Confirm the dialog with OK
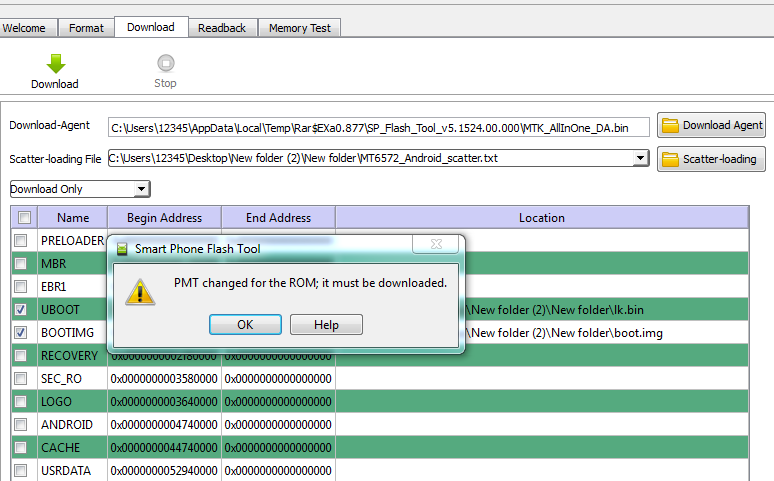774x481 pixels. [x=245, y=324]
